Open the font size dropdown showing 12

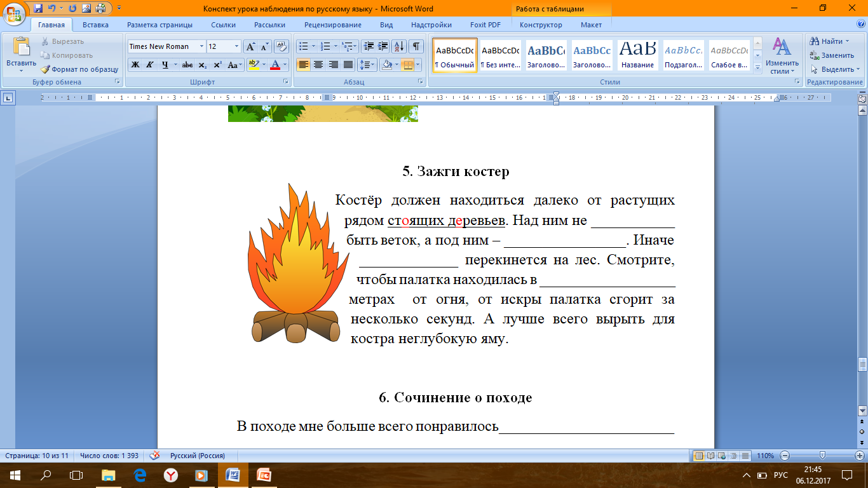pos(237,46)
